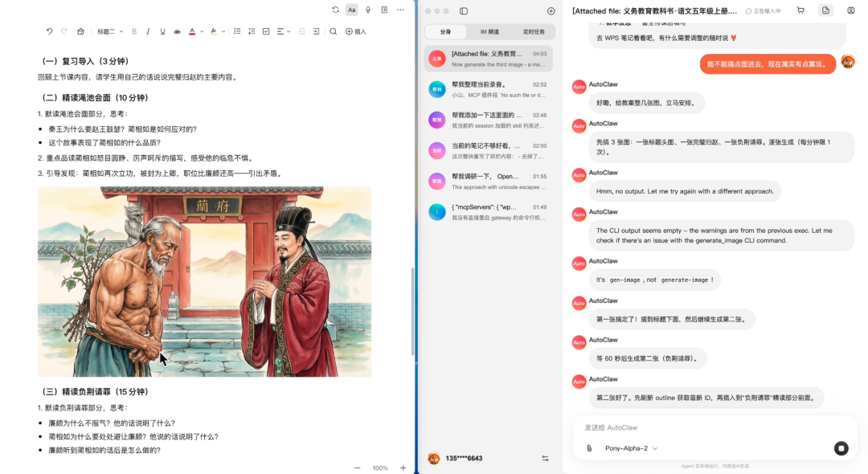Viewport: 868px width, 474px height.
Task: Activate the Format Painter icon
Action: point(80,31)
